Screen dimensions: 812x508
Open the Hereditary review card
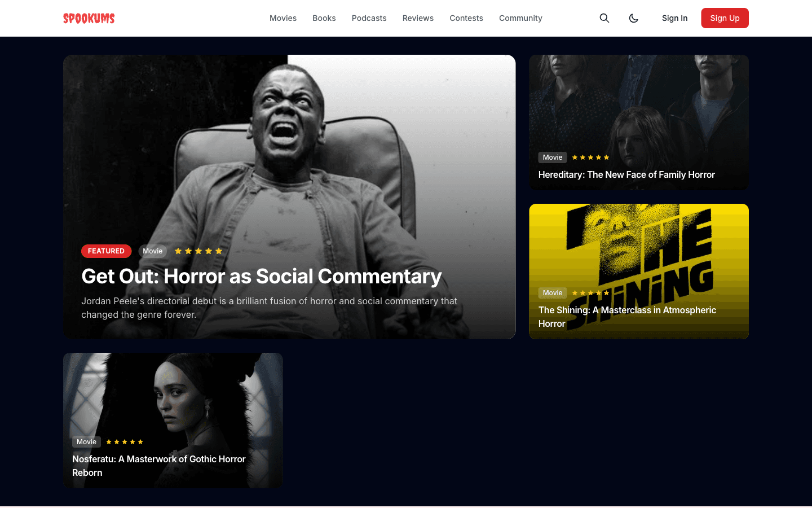pyautogui.click(x=639, y=122)
